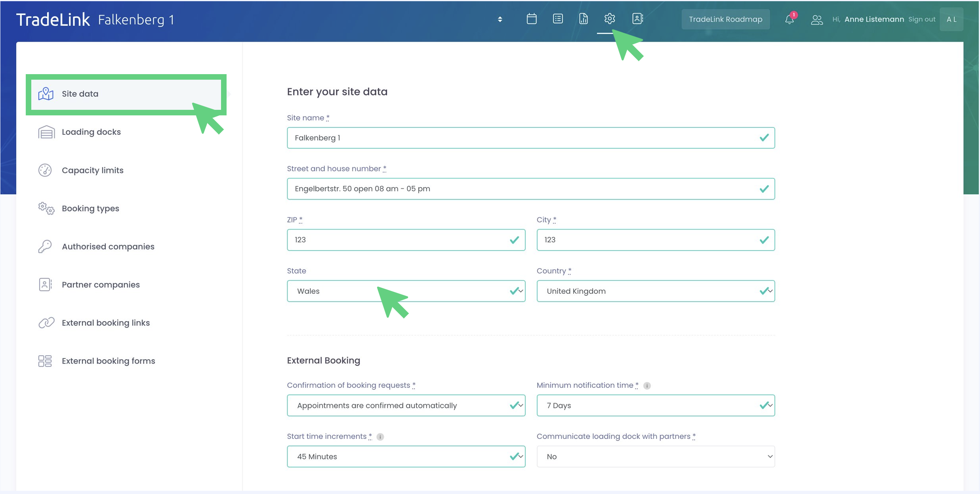Expand the site switcher arrows next to Falkenberg 1

(500, 19)
